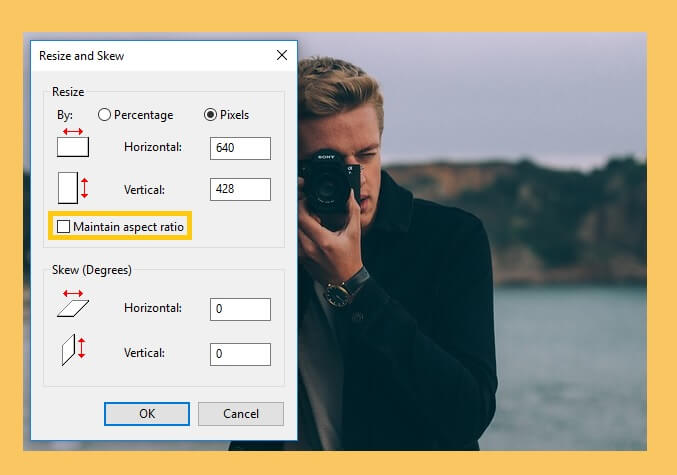Click the Horizontal label in Skew section
The height and width of the screenshot is (475, 677).
pos(153,308)
